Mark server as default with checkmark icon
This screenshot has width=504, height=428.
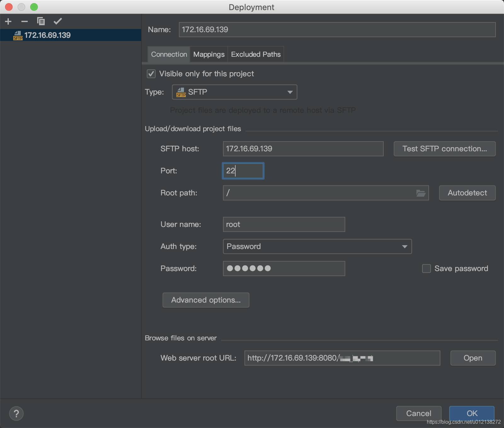pos(58,21)
